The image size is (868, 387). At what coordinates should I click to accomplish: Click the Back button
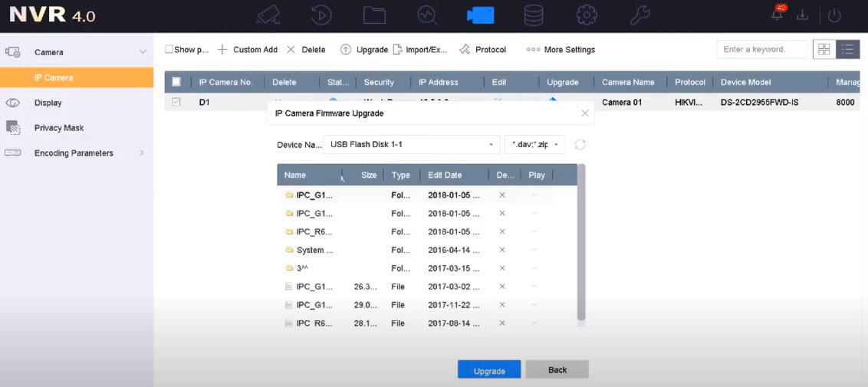point(557,370)
